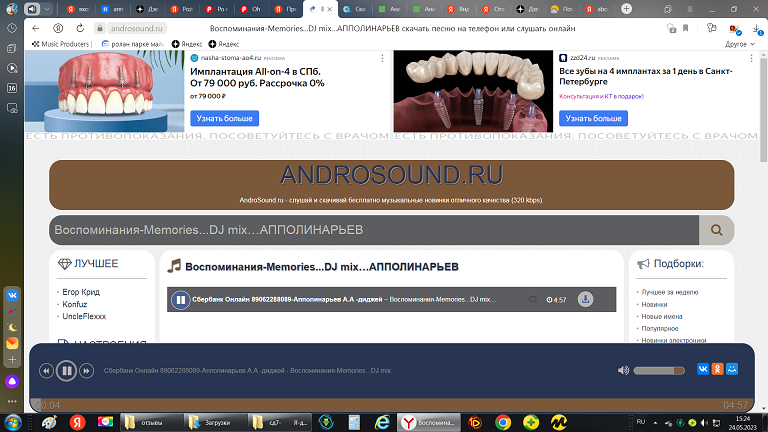
Task: Open the Новинки collection link
Action: point(654,304)
